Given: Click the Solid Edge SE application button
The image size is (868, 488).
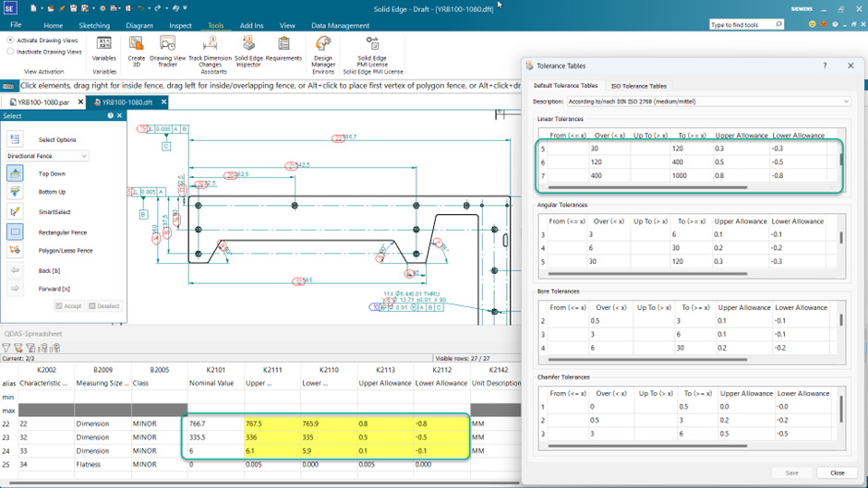Looking at the screenshot, I should click(x=10, y=8).
